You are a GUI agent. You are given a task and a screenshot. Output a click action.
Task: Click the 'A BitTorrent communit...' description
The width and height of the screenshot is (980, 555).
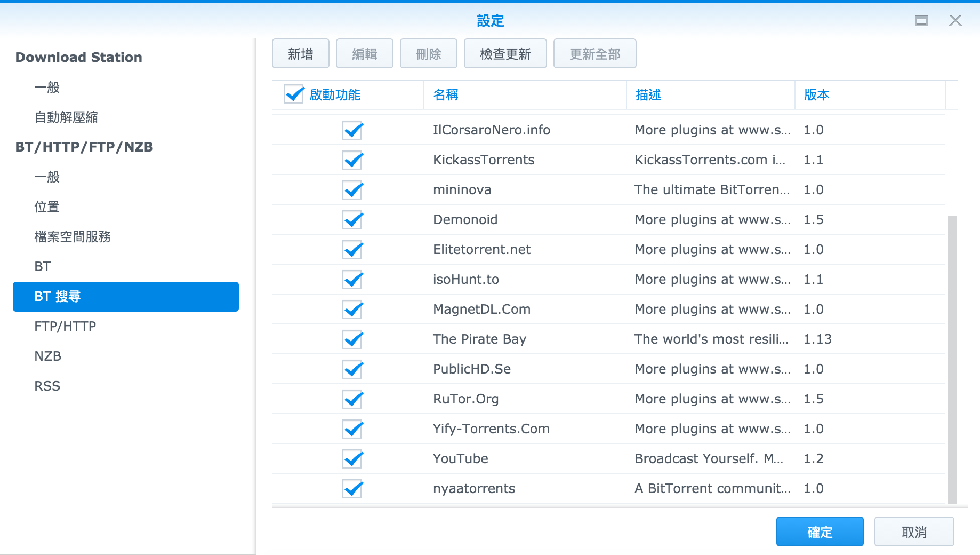point(712,489)
